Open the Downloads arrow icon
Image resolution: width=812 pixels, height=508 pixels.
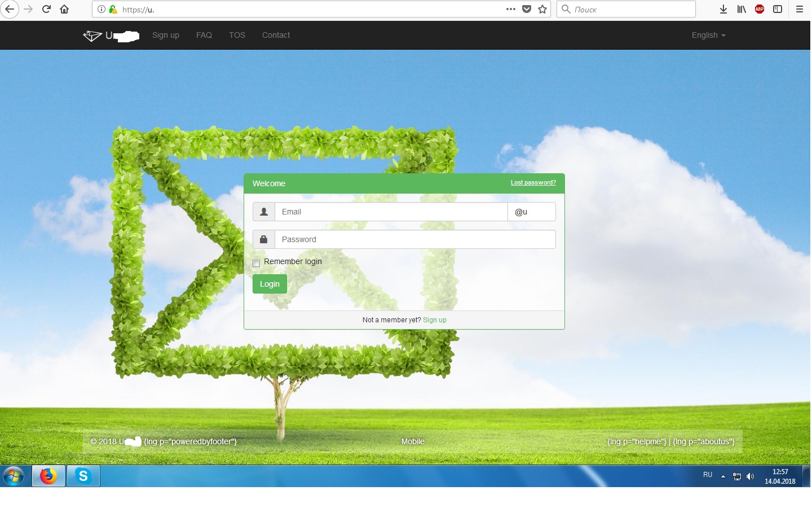(x=723, y=9)
